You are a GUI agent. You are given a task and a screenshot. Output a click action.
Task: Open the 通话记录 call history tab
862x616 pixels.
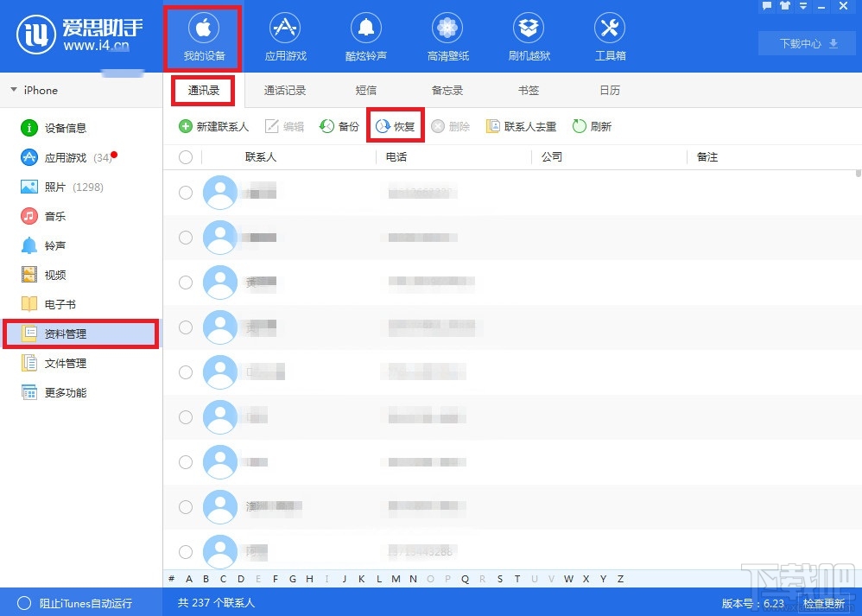(285, 90)
